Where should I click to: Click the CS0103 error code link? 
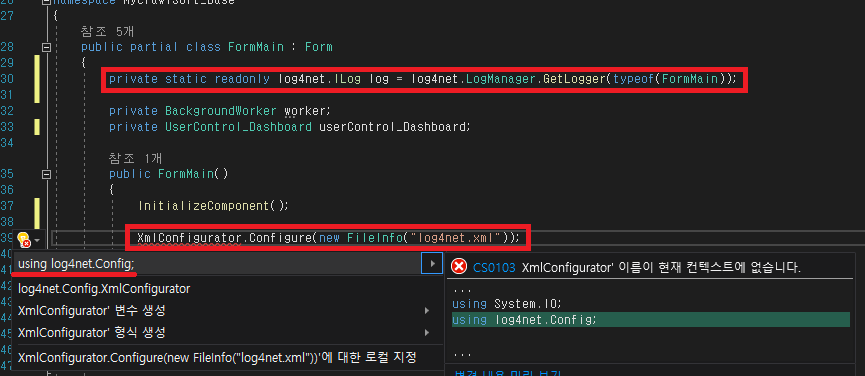pos(494,268)
